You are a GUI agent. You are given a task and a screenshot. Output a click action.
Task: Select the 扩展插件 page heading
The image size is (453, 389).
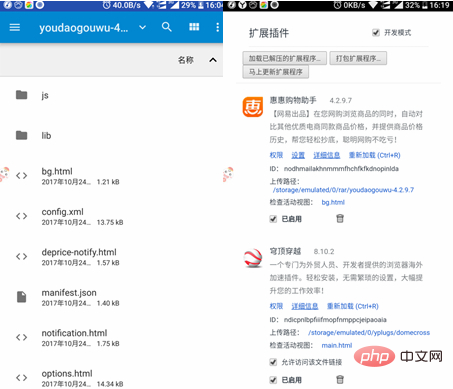click(269, 33)
